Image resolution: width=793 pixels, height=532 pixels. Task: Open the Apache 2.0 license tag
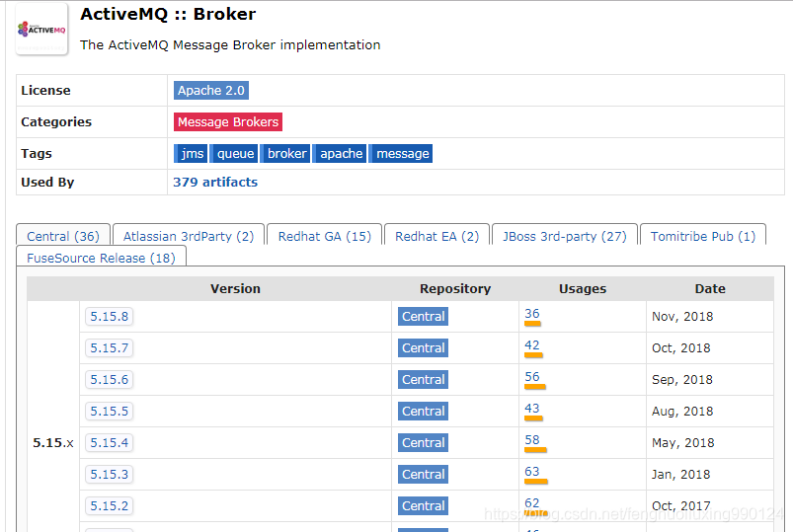click(211, 91)
